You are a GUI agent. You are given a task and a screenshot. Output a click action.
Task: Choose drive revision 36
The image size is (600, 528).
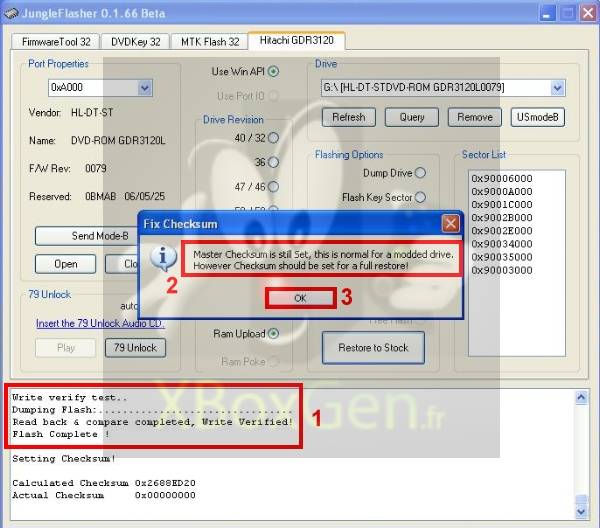[x=273, y=162]
